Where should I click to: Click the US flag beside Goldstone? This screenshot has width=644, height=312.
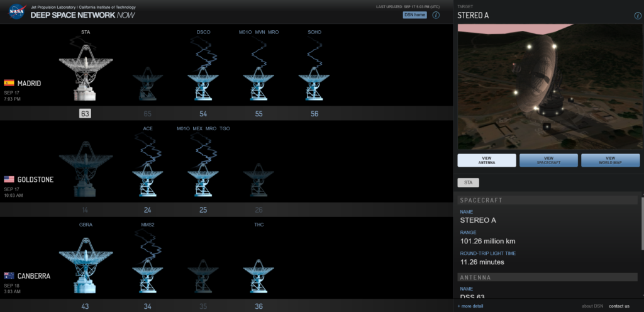pyautogui.click(x=9, y=179)
